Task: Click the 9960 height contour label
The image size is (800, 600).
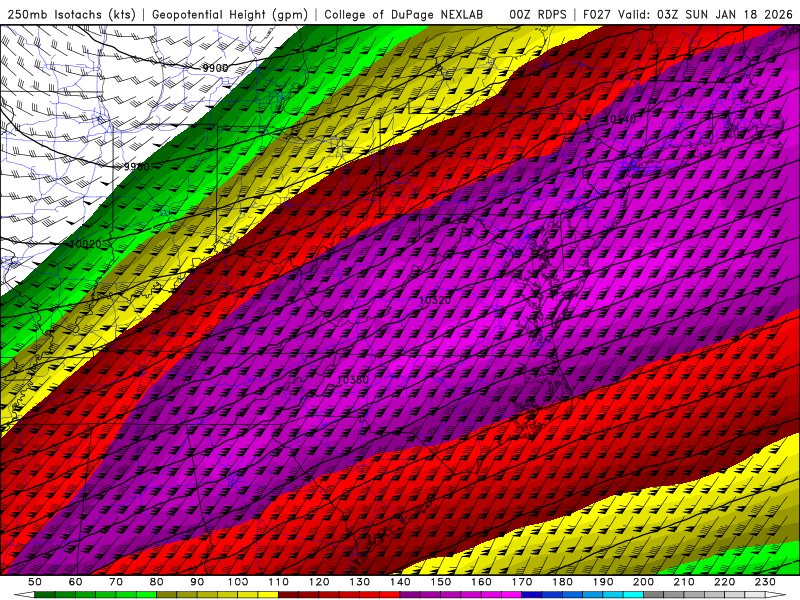Action: point(137,166)
